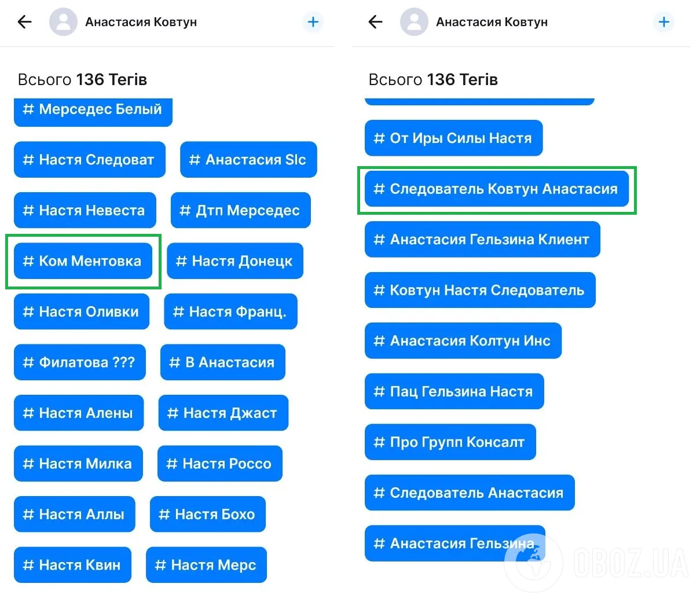
Task: Tap the 'Настя Невеста' tag
Action: pyautogui.click(x=85, y=211)
